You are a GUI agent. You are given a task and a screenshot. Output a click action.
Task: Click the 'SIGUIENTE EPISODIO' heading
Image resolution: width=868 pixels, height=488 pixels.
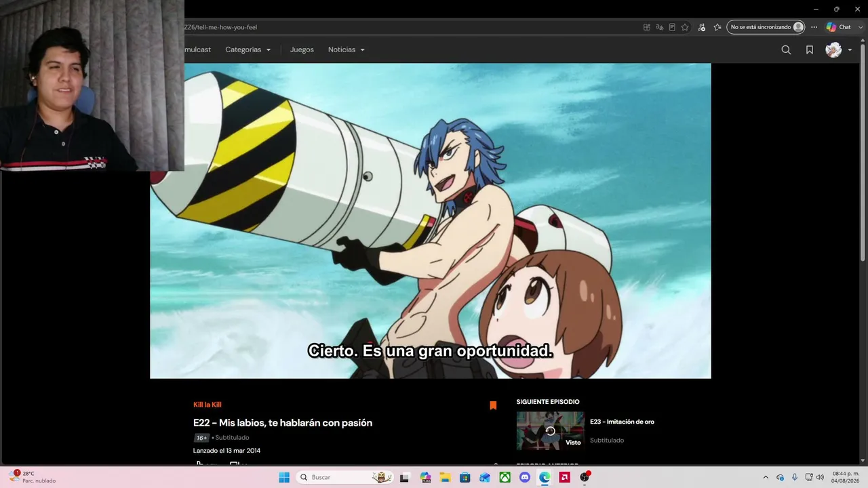pyautogui.click(x=548, y=402)
